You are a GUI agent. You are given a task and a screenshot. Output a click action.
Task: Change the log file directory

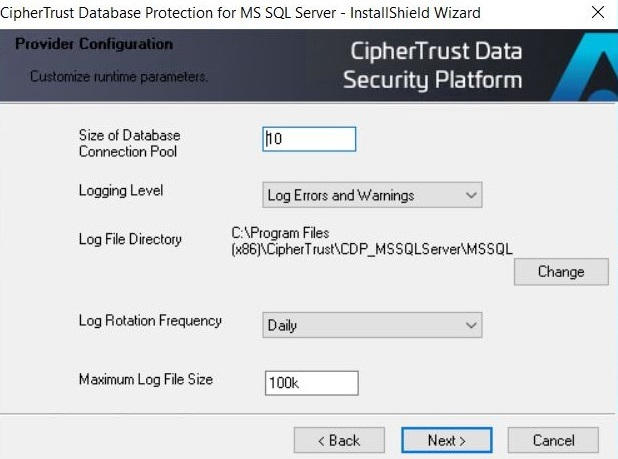(x=561, y=271)
